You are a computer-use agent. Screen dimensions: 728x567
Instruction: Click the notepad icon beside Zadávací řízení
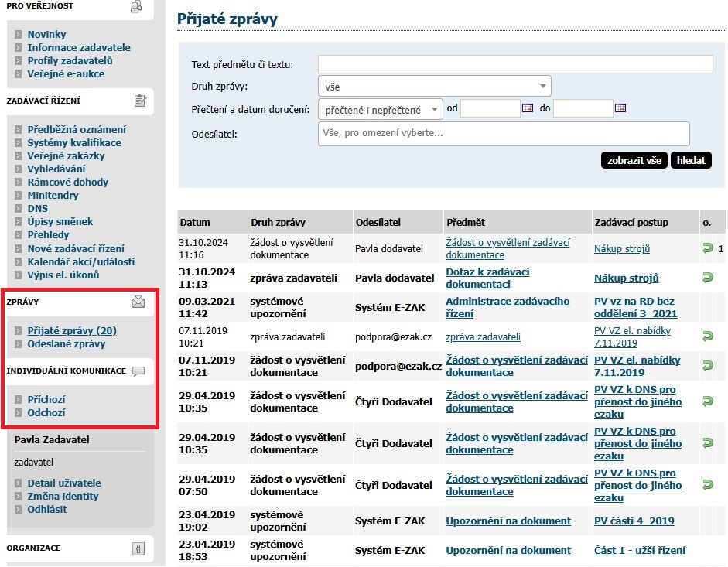[139, 101]
